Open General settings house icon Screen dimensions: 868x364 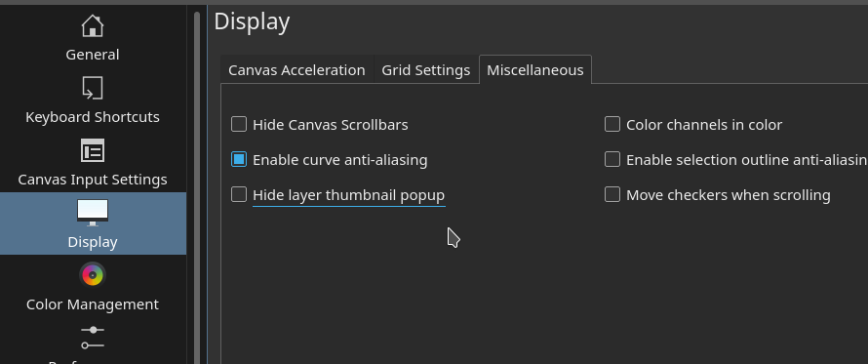pos(93,25)
